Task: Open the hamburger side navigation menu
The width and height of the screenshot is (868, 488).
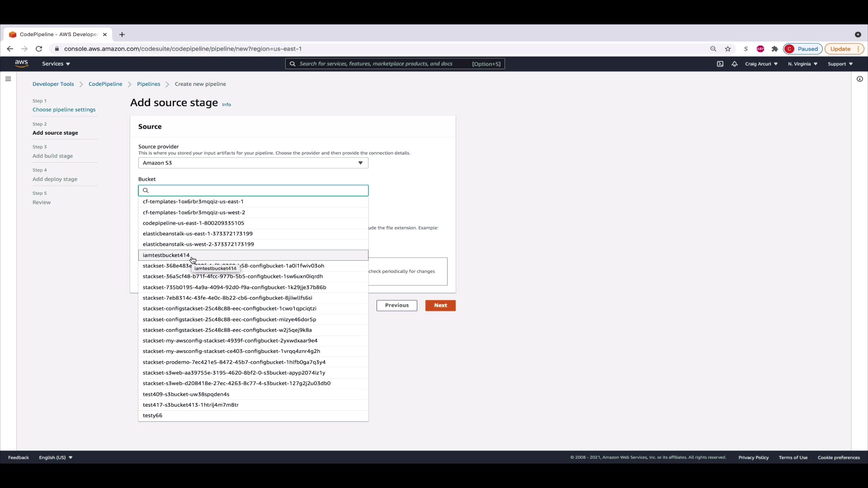Action: tap(8, 79)
